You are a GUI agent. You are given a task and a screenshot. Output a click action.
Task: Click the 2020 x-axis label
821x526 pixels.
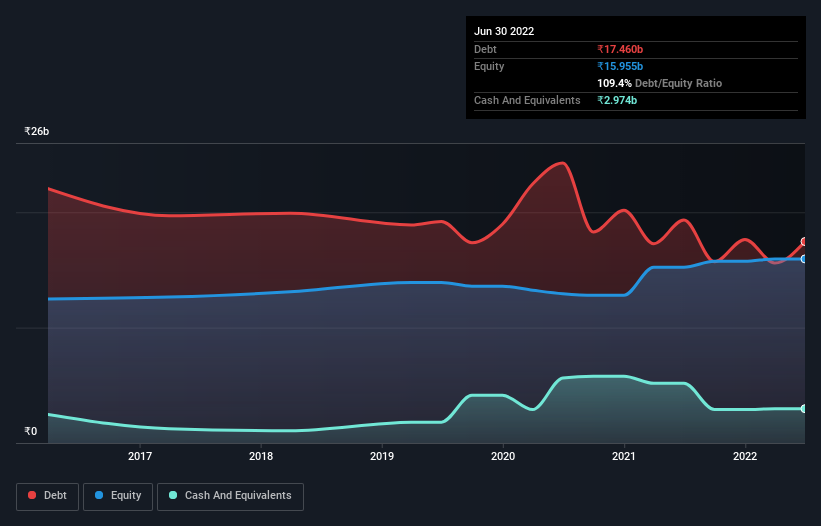[503, 456]
